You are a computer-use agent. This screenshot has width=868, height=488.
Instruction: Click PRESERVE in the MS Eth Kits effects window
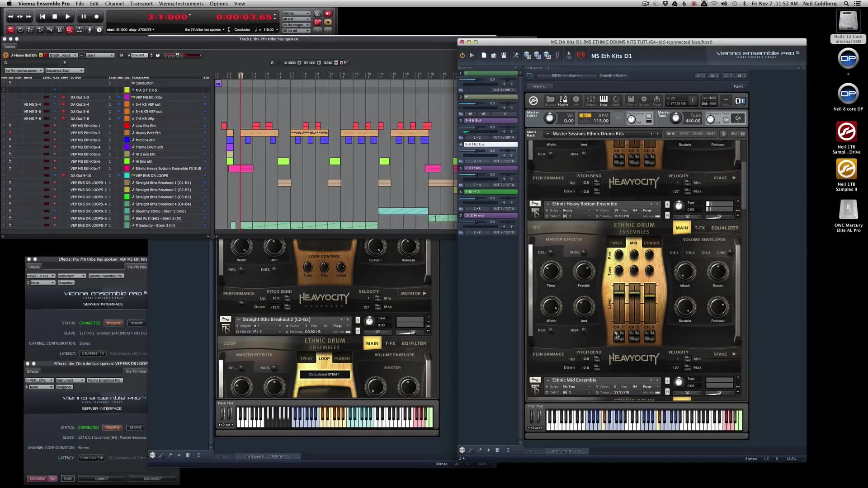tap(113, 323)
